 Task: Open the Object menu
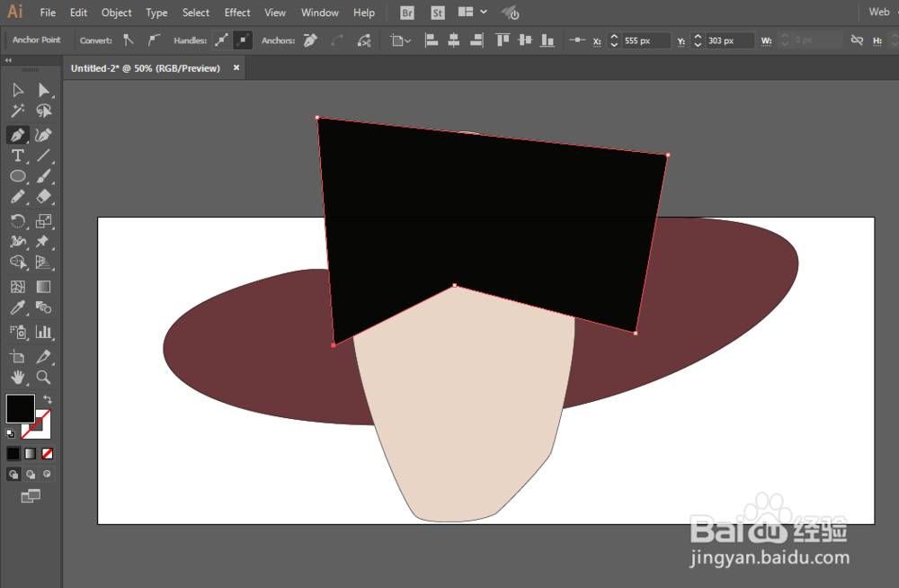pos(116,13)
